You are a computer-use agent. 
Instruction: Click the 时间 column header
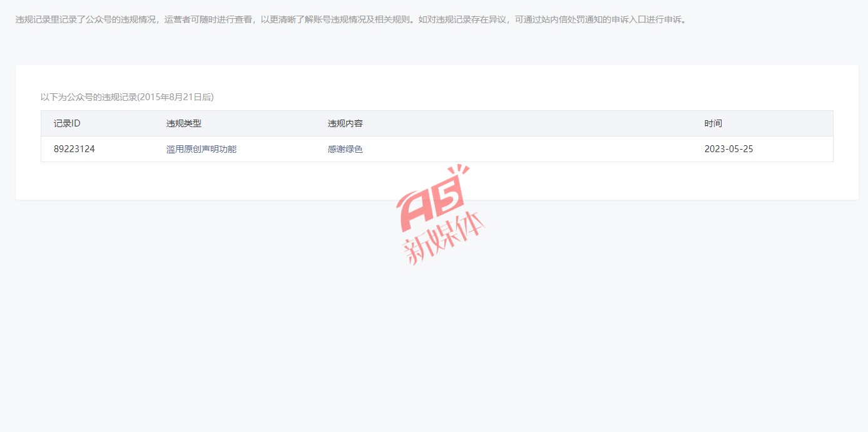coord(713,123)
